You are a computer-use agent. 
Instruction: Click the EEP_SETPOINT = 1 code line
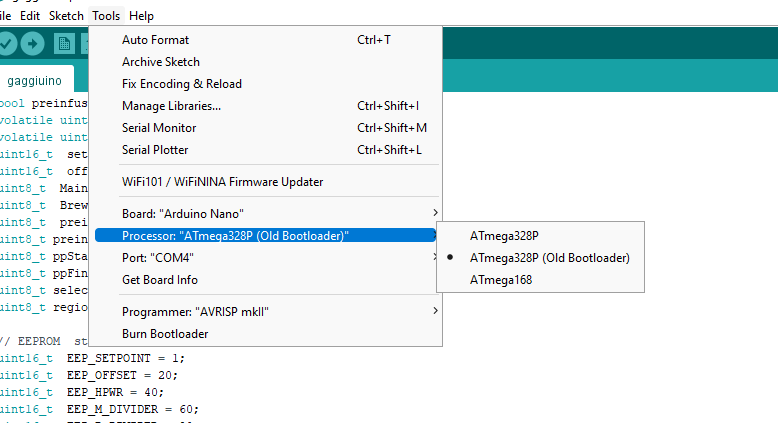click(x=92, y=358)
